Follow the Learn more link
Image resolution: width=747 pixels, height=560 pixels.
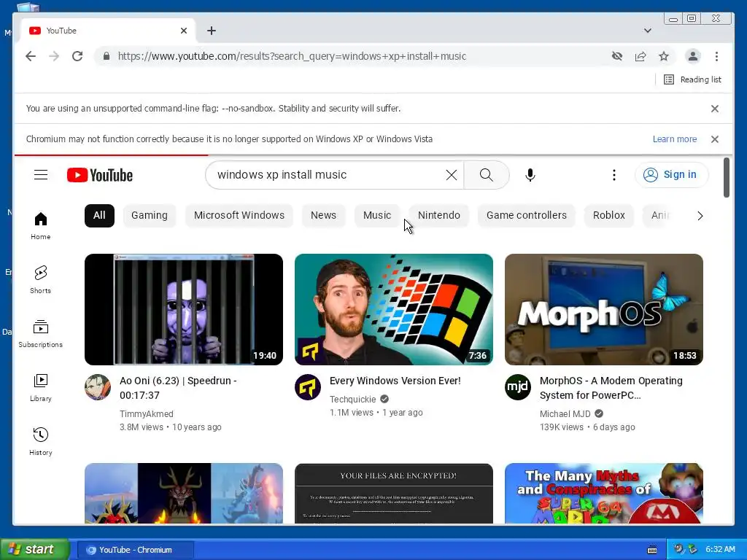point(675,139)
